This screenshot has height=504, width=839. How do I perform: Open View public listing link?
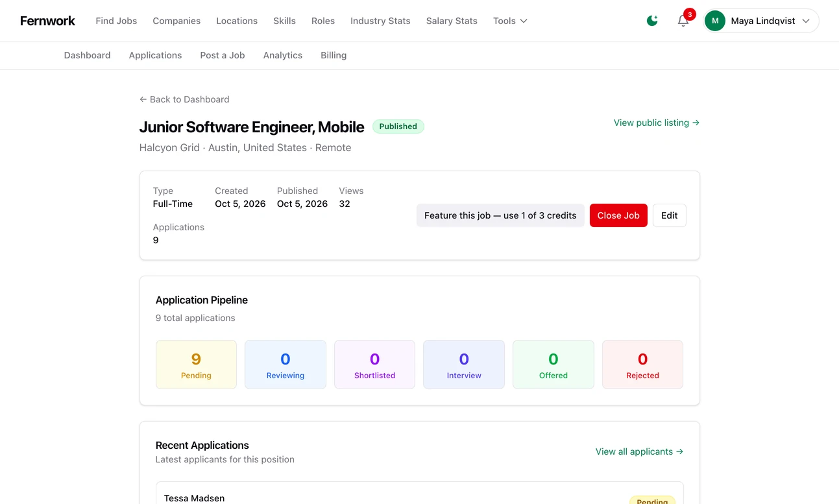[657, 123]
